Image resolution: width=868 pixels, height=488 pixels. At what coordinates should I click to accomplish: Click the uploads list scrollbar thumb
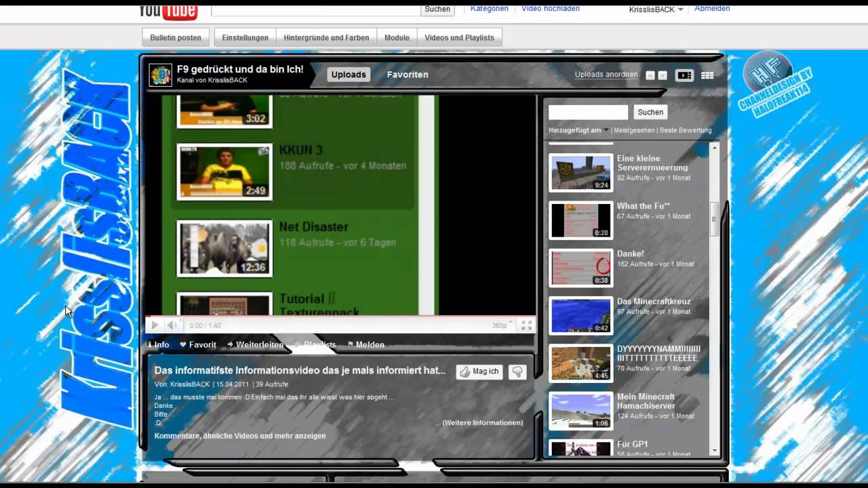[714, 218]
